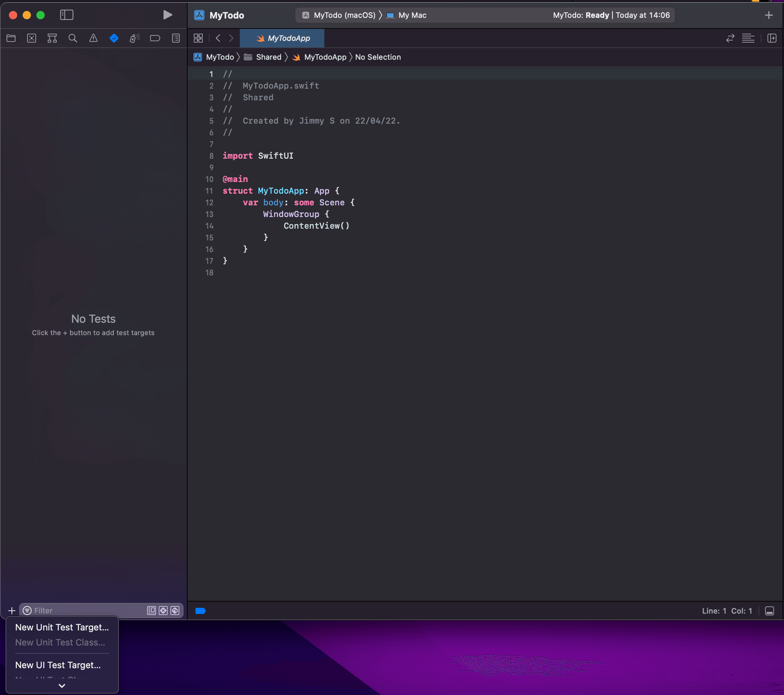Click the @main attribute text
784x695 pixels.
point(235,179)
